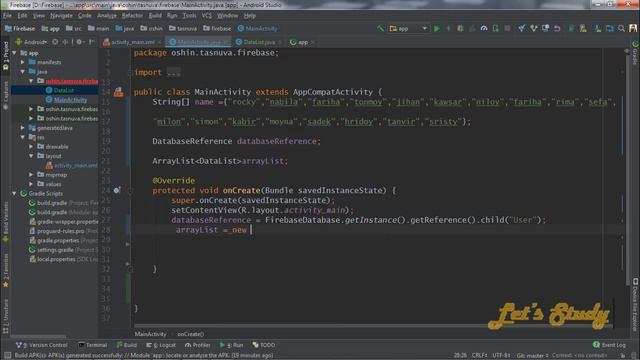Open the Navigate menu

tap(61, 16)
